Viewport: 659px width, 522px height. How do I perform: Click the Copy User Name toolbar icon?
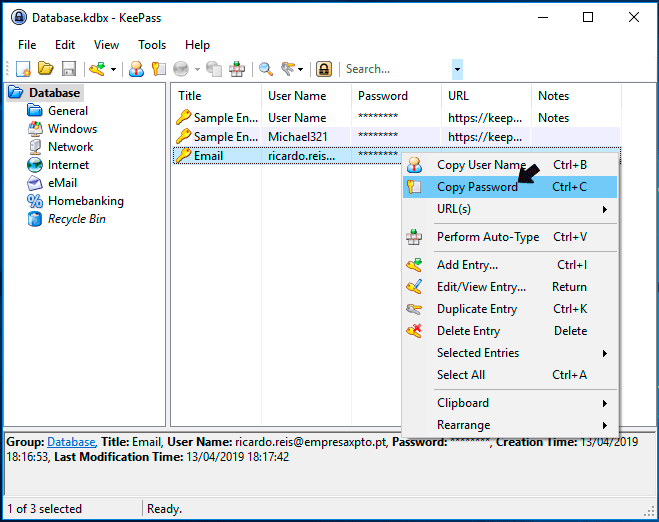pos(136,69)
